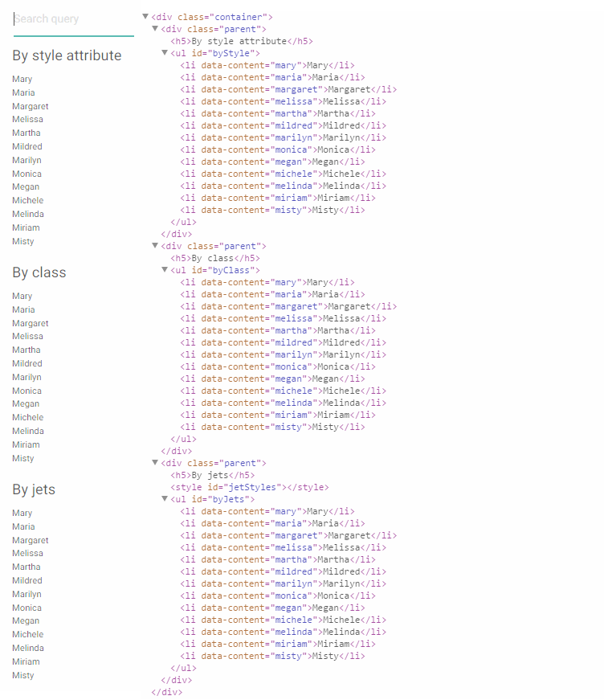Select li michele under the byJets code
The height and width of the screenshot is (700, 604).
pyautogui.click(x=284, y=620)
